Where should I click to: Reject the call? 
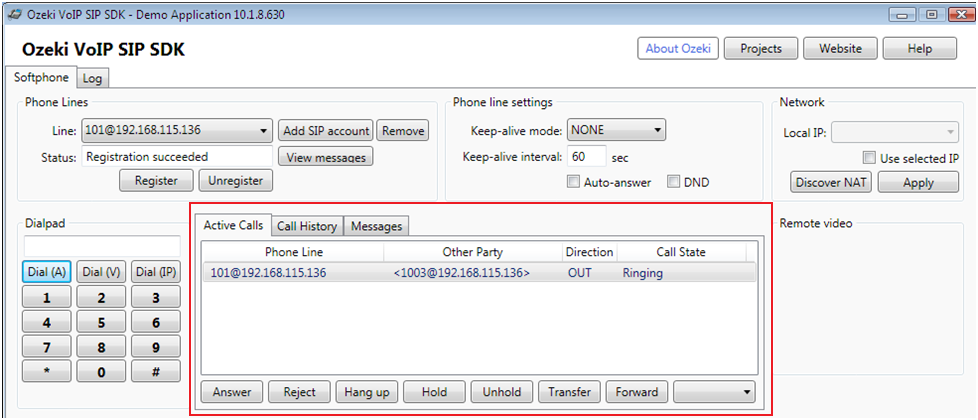(299, 392)
